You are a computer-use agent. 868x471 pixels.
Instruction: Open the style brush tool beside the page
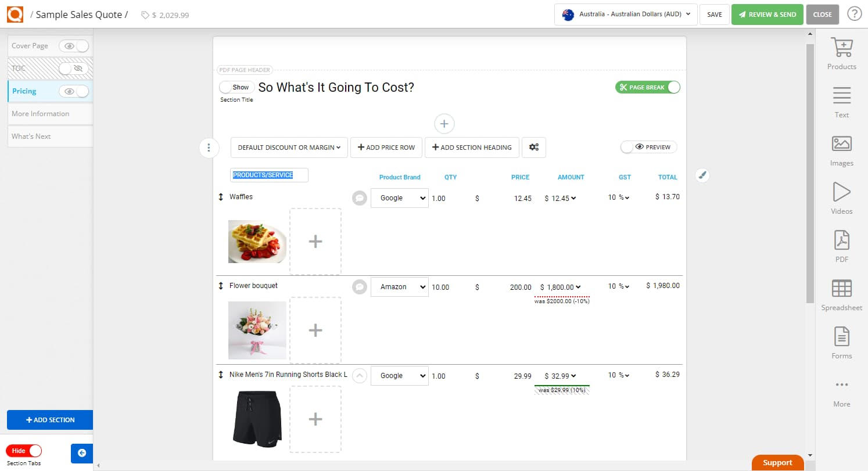pyautogui.click(x=702, y=175)
